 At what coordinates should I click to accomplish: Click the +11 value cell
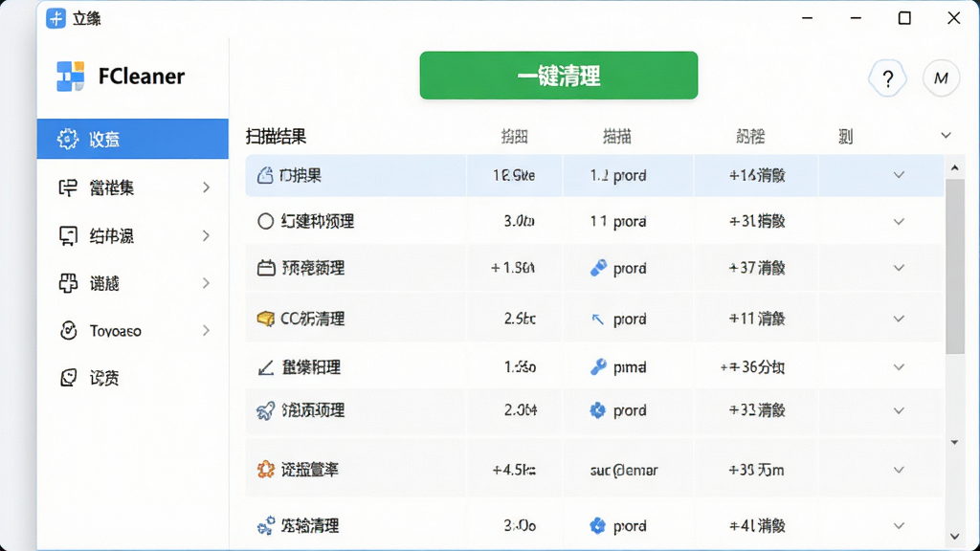pyautogui.click(x=756, y=319)
